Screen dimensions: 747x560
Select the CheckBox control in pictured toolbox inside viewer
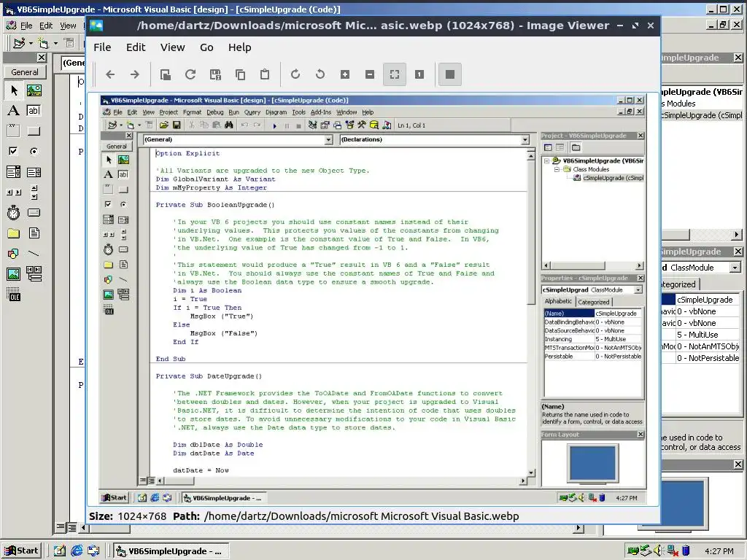click(108, 204)
